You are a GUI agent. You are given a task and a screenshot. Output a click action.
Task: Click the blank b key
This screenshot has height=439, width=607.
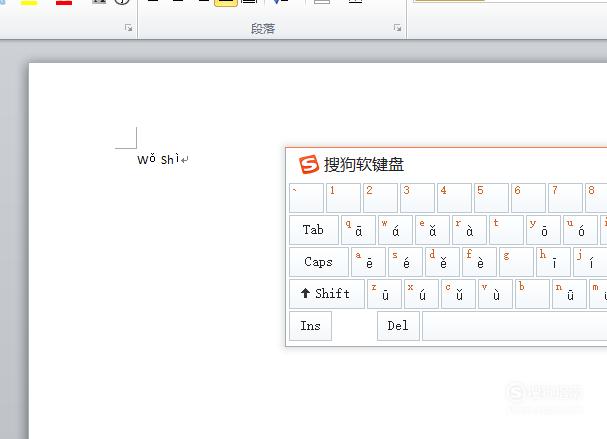coord(532,294)
